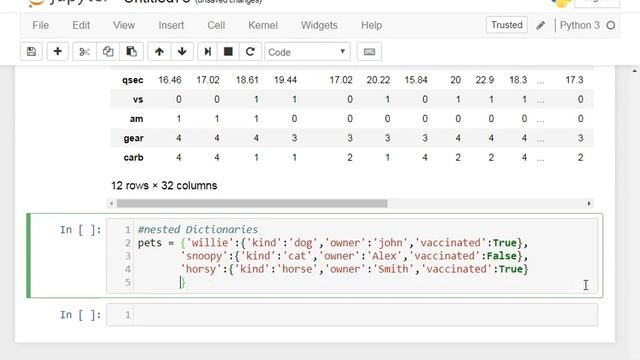Click the Python 3 kernel name
The width and height of the screenshot is (640, 360).
coord(580,25)
